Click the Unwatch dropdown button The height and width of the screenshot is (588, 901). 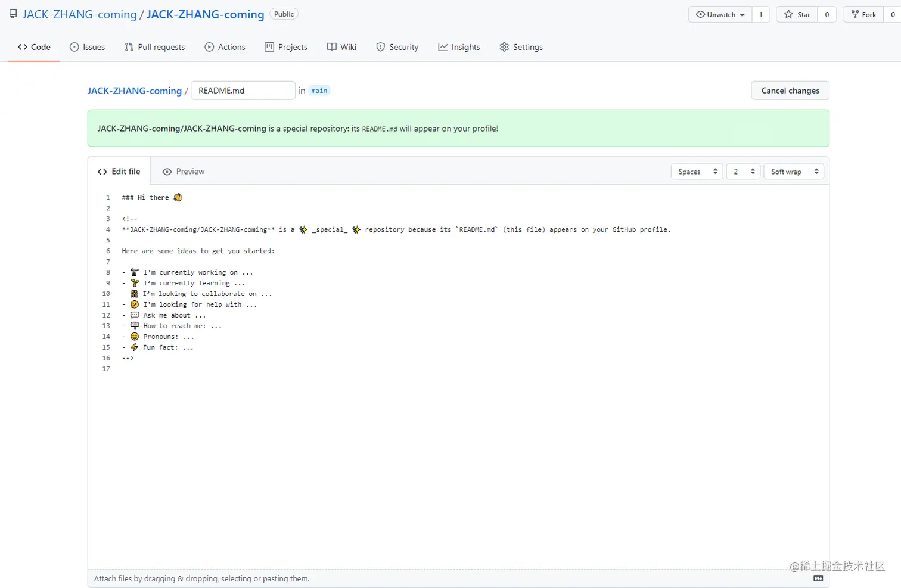720,14
